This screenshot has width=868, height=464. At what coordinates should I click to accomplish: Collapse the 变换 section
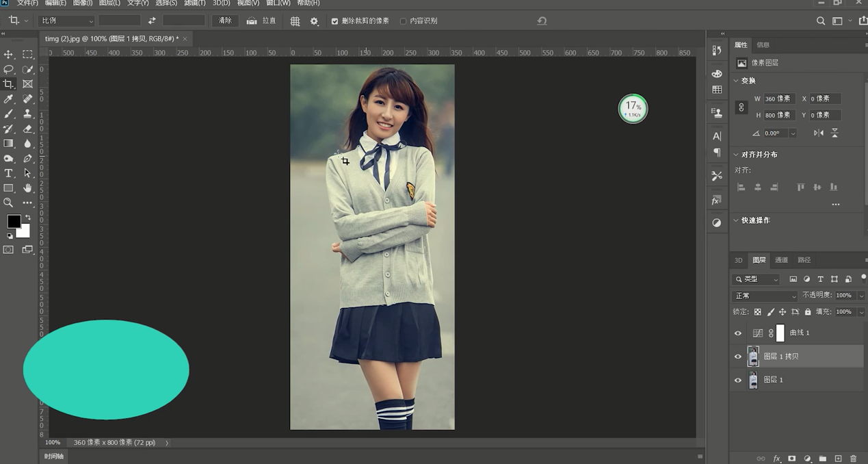tap(736, 81)
